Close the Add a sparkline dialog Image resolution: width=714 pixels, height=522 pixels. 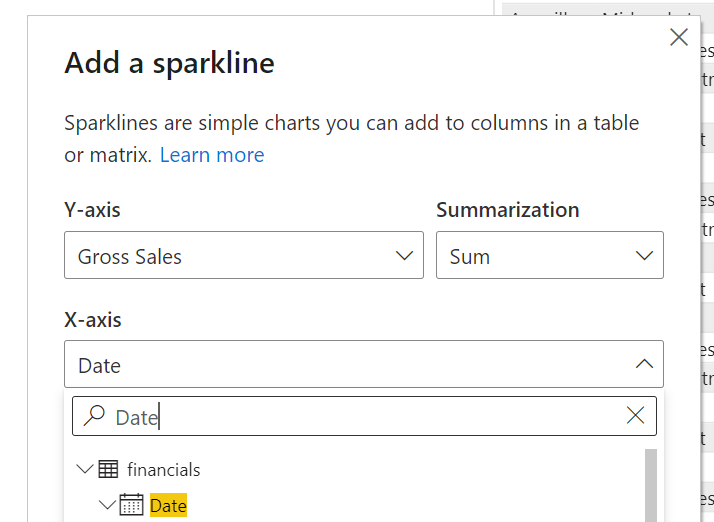pos(679,38)
